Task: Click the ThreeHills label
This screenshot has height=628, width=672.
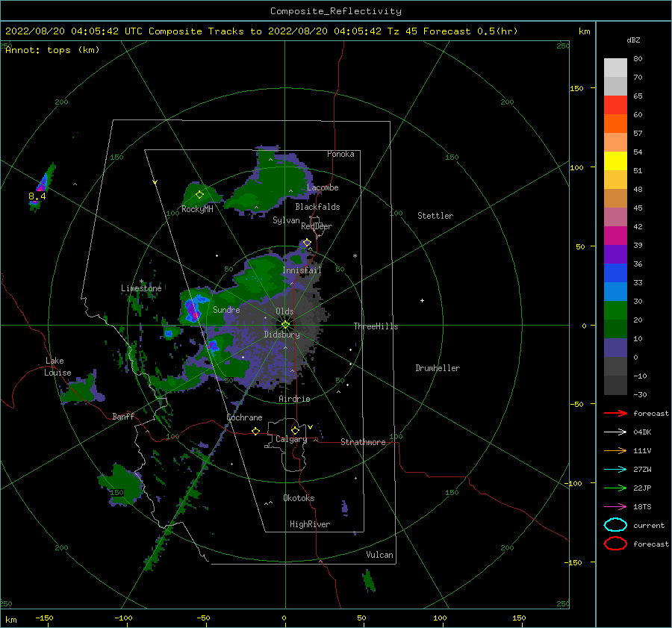Action: click(x=376, y=326)
